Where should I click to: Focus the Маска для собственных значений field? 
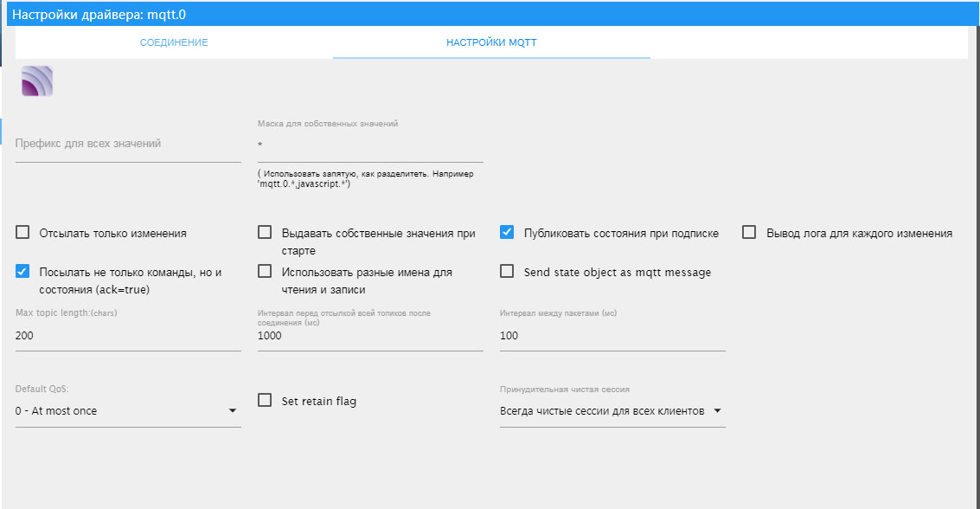370,145
